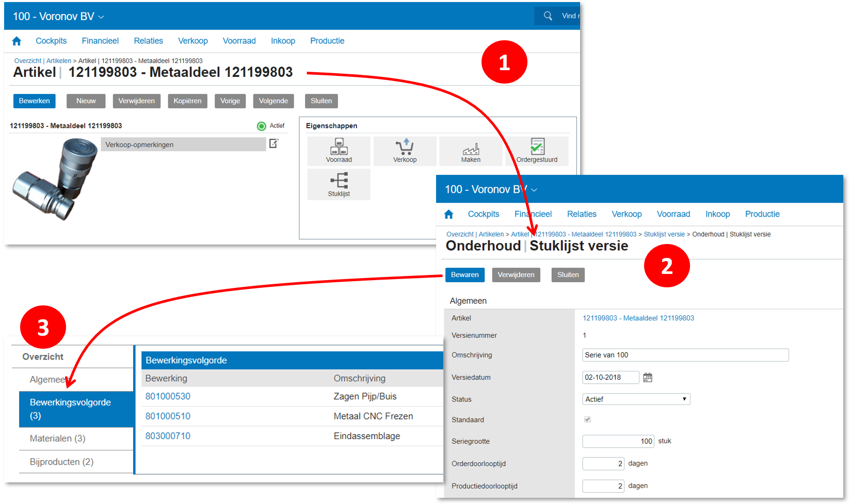The height and width of the screenshot is (504, 850).
Task: Open the Status dropdown showing Actief
Action: [635, 399]
